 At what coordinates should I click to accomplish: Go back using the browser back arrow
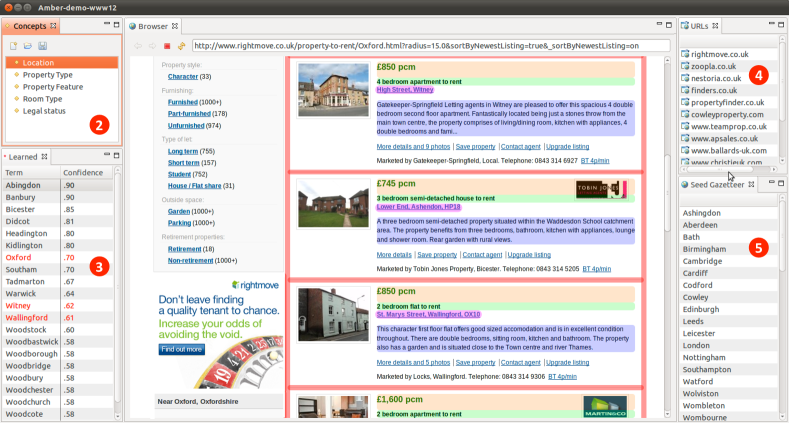(x=138, y=45)
